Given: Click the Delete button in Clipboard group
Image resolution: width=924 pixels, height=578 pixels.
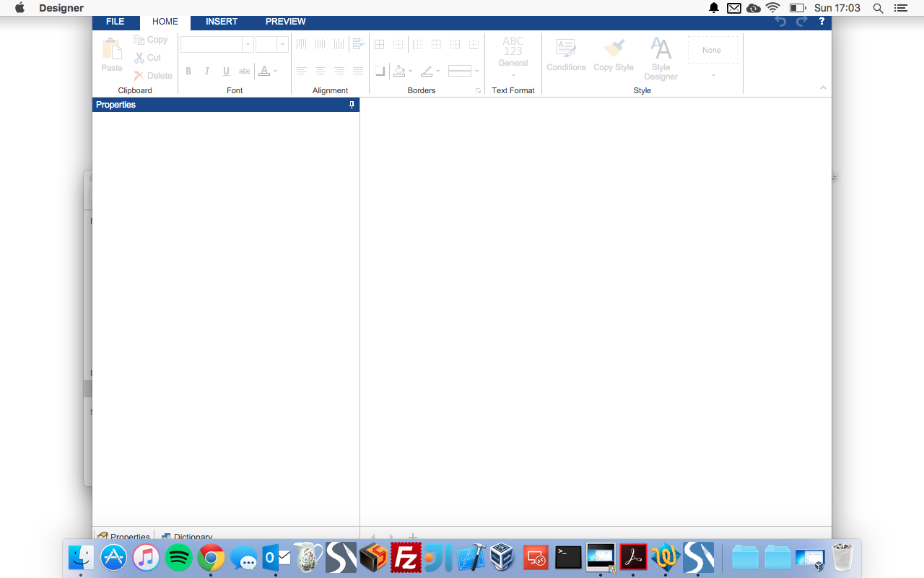Looking at the screenshot, I should (x=153, y=75).
